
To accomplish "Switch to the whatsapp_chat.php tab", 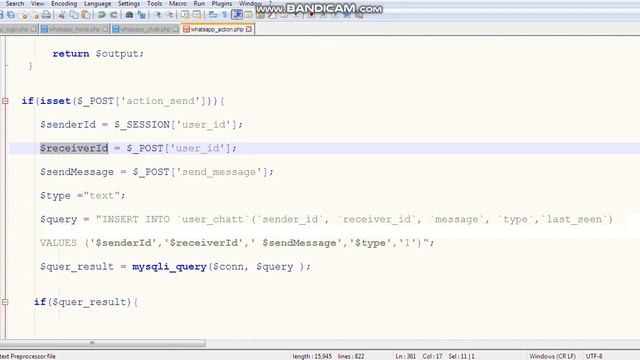I will click(146, 29).
